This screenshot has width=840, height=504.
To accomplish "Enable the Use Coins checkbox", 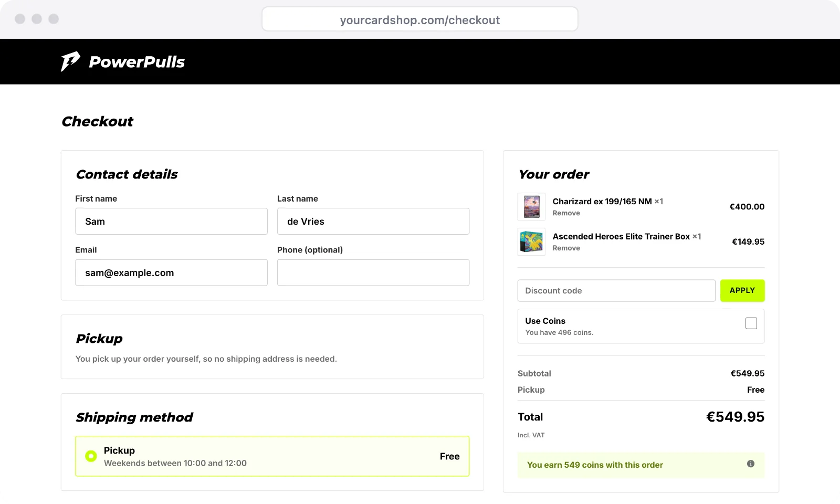I will pos(751,323).
